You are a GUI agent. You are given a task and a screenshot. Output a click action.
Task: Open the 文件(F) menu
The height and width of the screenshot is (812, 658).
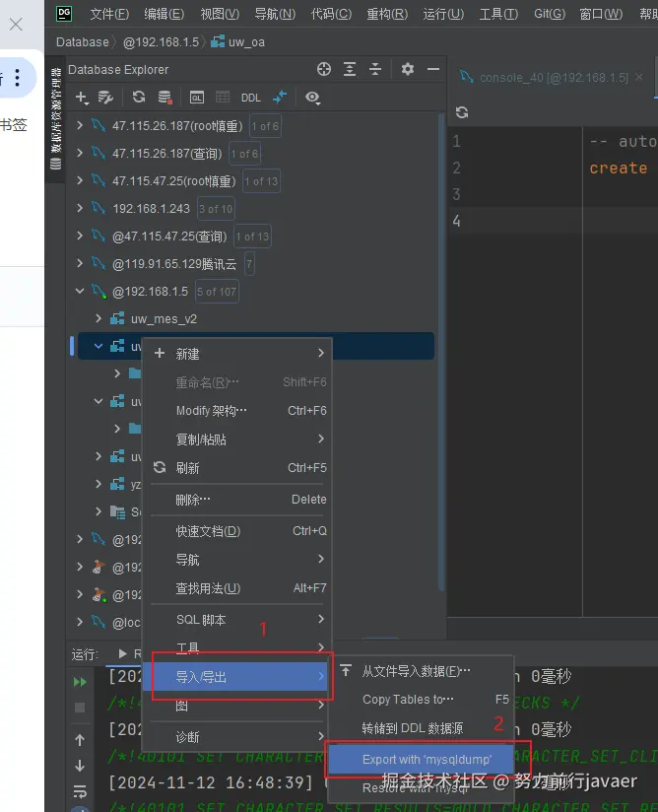tap(109, 14)
